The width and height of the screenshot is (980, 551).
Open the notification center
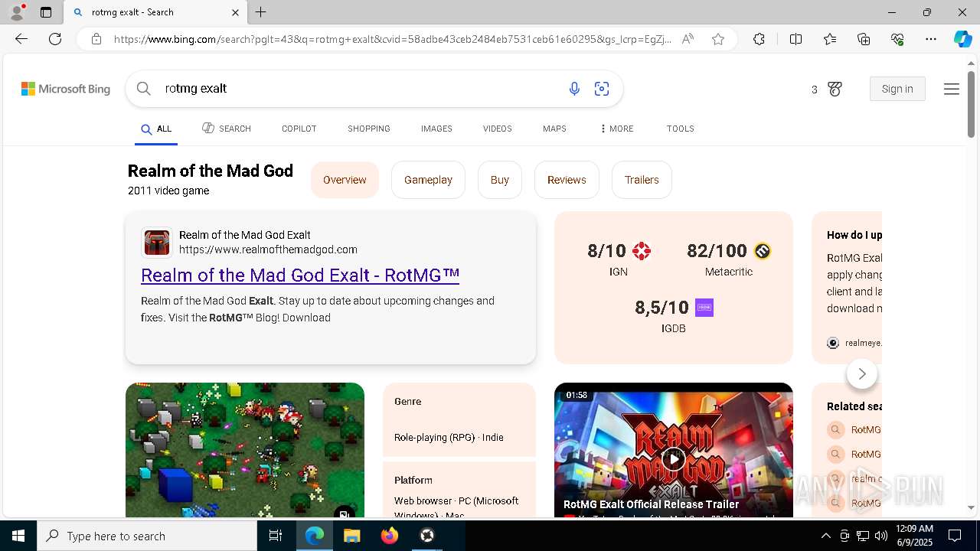[x=955, y=536]
